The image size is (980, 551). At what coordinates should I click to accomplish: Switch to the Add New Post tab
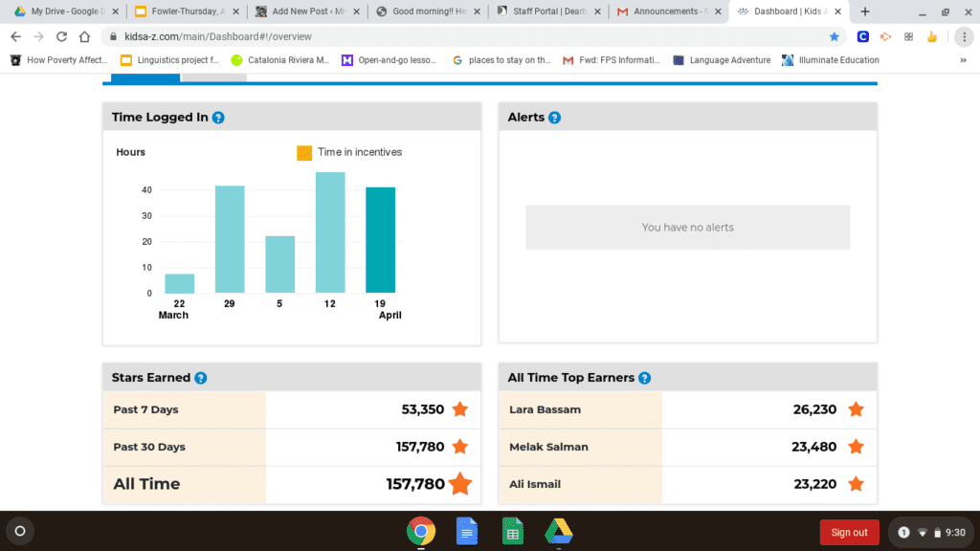click(x=306, y=11)
